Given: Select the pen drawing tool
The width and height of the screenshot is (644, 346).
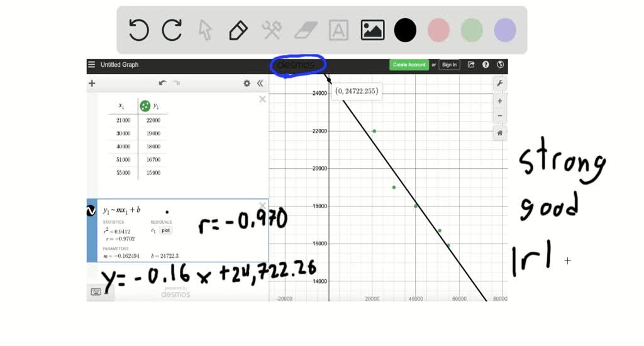Looking at the screenshot, I should [238, 30].
